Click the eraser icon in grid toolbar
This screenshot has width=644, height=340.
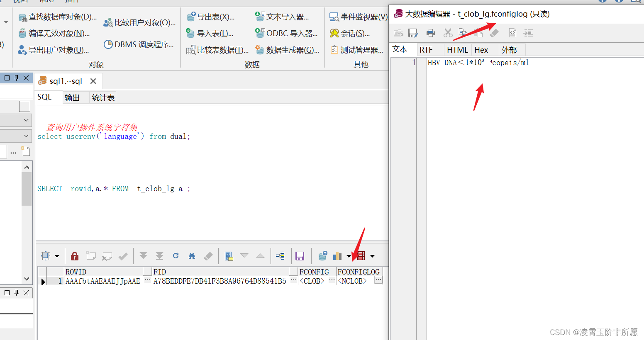[x=208, y=256]
